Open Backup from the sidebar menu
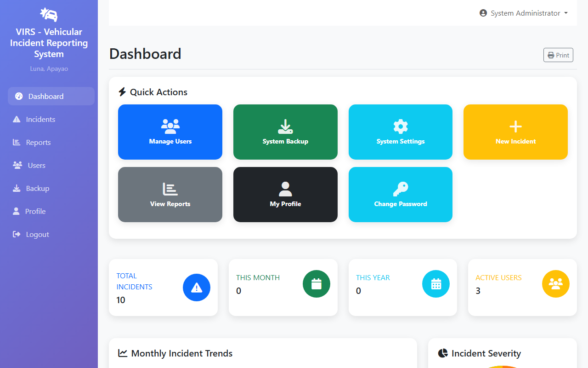588x368 pixels. tap(51, 188)
